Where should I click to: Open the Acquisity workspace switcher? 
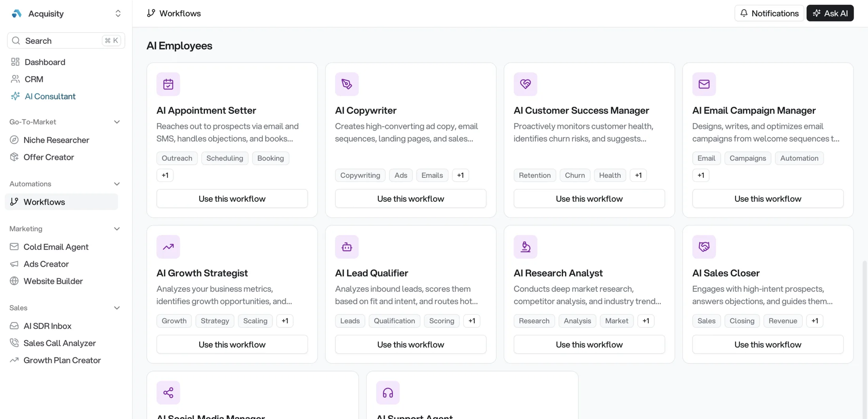pyautogui.click(x=118, y=13)
